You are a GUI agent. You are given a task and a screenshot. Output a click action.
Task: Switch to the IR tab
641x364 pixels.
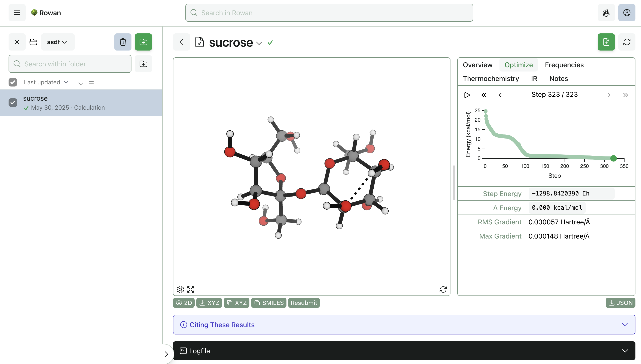(534, 79)
